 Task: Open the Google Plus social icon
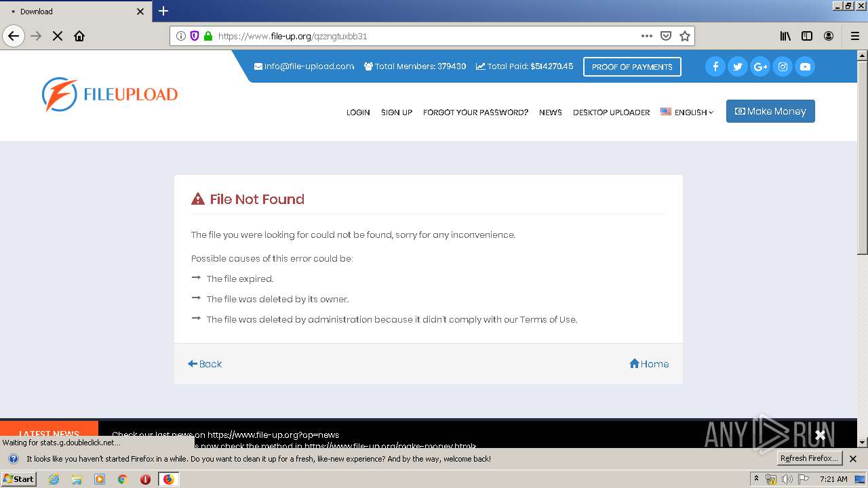click(760, 66)
